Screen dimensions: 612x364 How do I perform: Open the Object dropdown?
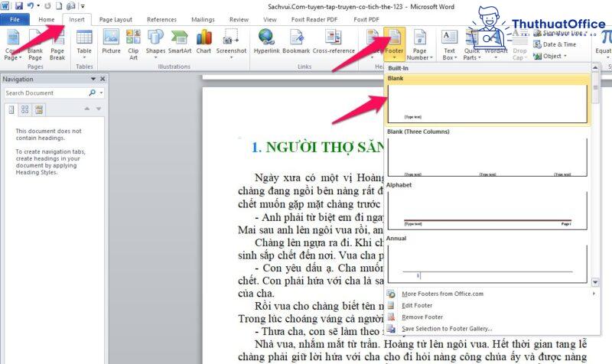coord(550,56)
